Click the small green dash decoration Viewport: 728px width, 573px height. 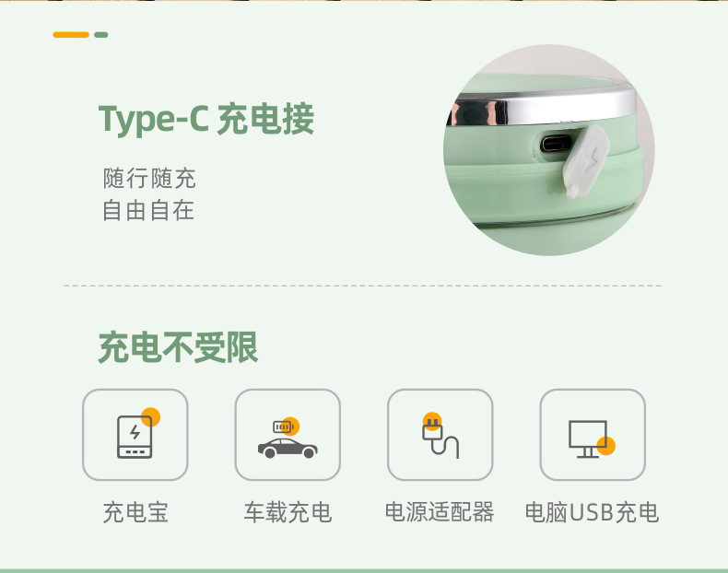(100, 35)
